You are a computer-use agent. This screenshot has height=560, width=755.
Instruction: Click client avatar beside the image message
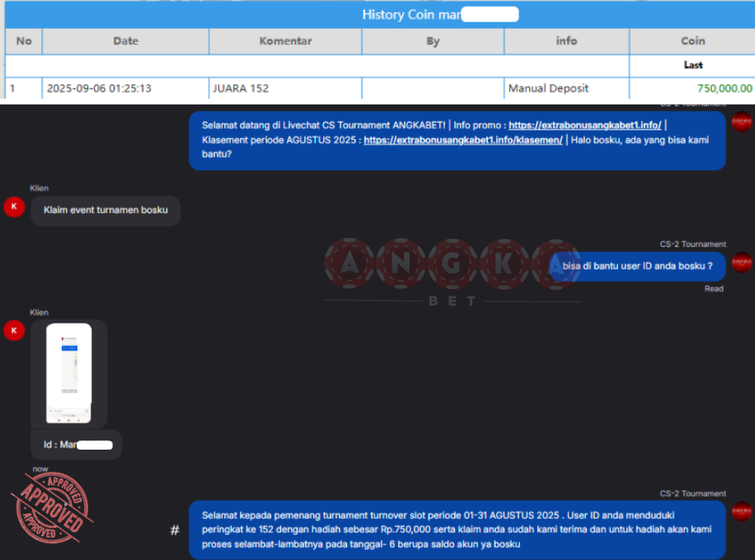[14, 330]
